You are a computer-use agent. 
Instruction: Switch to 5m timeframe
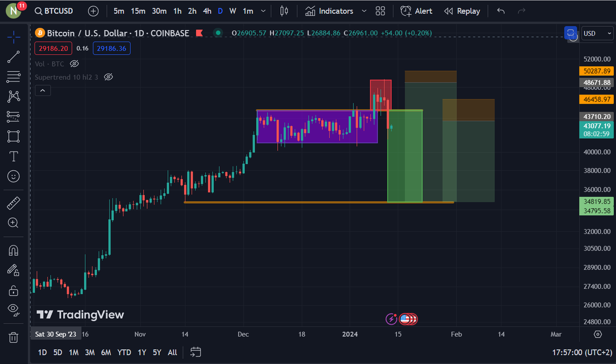[119, 11]
